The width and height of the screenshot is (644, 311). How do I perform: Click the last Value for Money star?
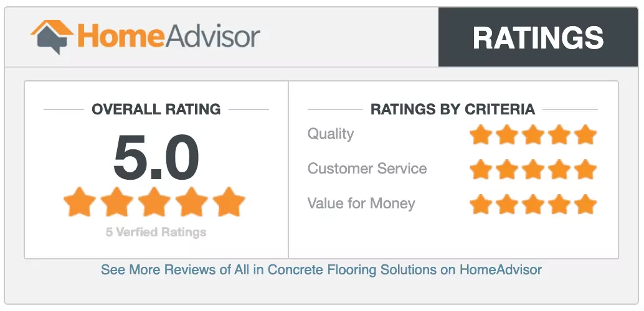point(585,204)
